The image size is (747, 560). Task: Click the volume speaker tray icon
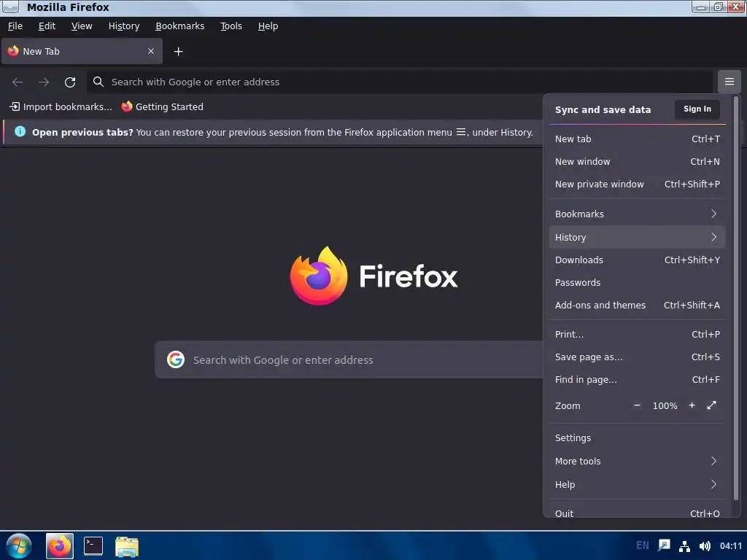click(705, 545)
